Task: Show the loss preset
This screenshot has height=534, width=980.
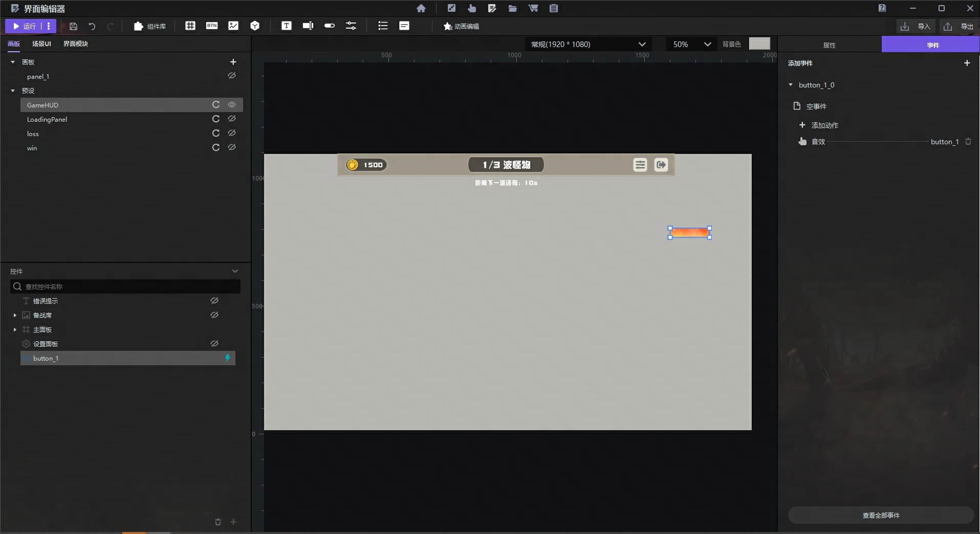Action: coord(232,133)
